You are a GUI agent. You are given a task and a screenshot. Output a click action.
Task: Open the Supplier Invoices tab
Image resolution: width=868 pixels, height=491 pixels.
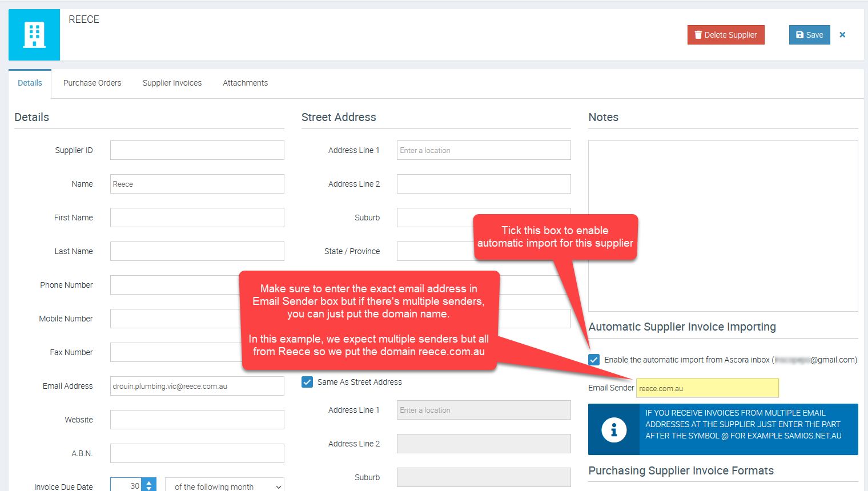click(x=172, y=83)
